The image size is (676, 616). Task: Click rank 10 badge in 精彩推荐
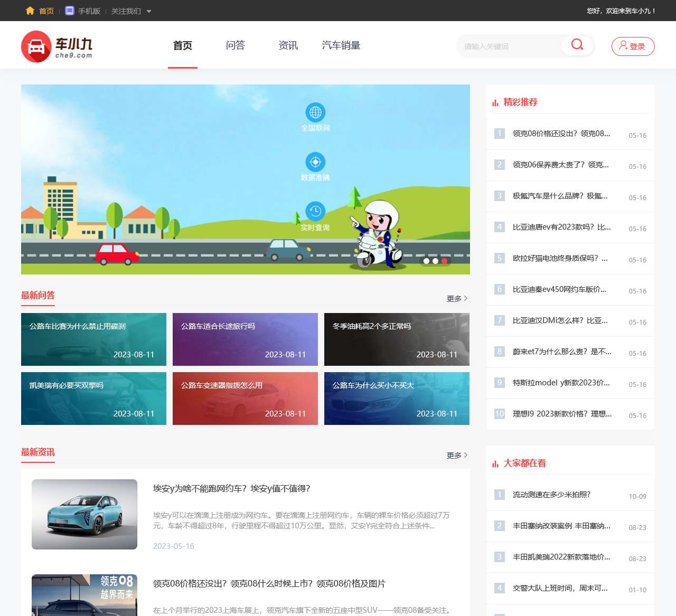tap(499, 414)
